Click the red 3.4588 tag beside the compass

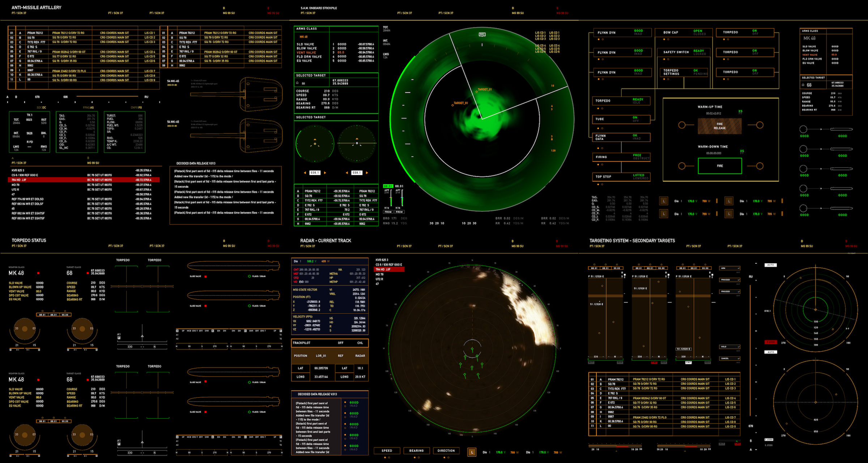[770, 342]
